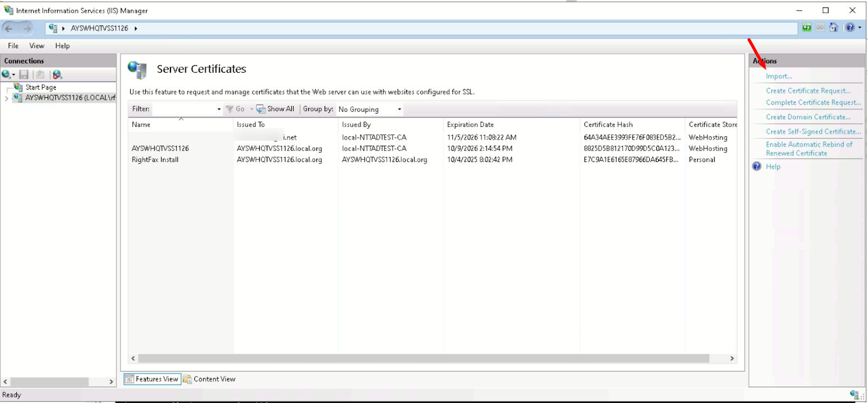Screen dimensions: 868x403
Task: Expand the root arrow before AYSWHQTVSS1126 in the address bar
Action: click(63, 28)
